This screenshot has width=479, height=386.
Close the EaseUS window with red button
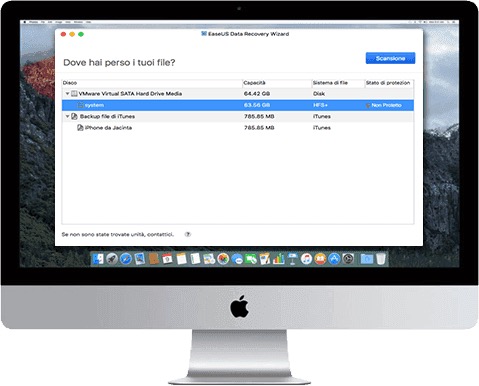click(x=63, y=34)
